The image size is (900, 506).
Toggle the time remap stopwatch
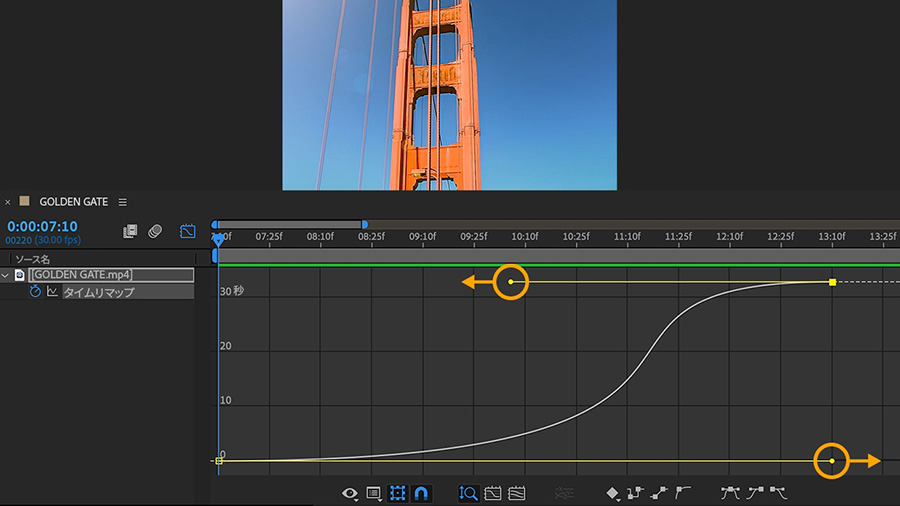point(35,291)
